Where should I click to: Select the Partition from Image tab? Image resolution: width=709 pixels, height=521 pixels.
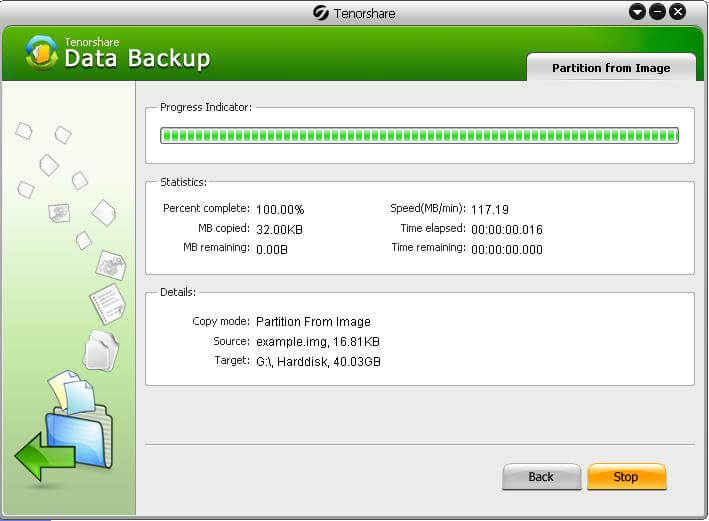pyautogui.click(x=610, y=68)
